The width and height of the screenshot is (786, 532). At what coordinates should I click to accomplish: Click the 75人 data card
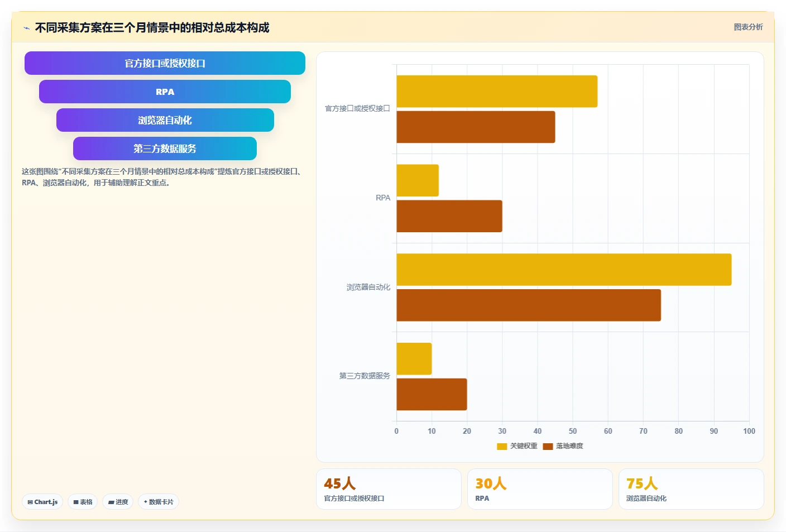point(691,489)
